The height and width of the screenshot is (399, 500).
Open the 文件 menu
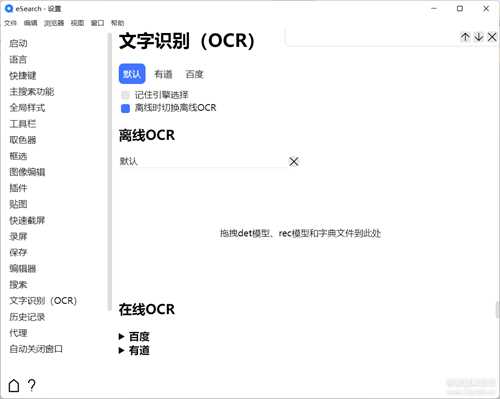click(10, 23)
